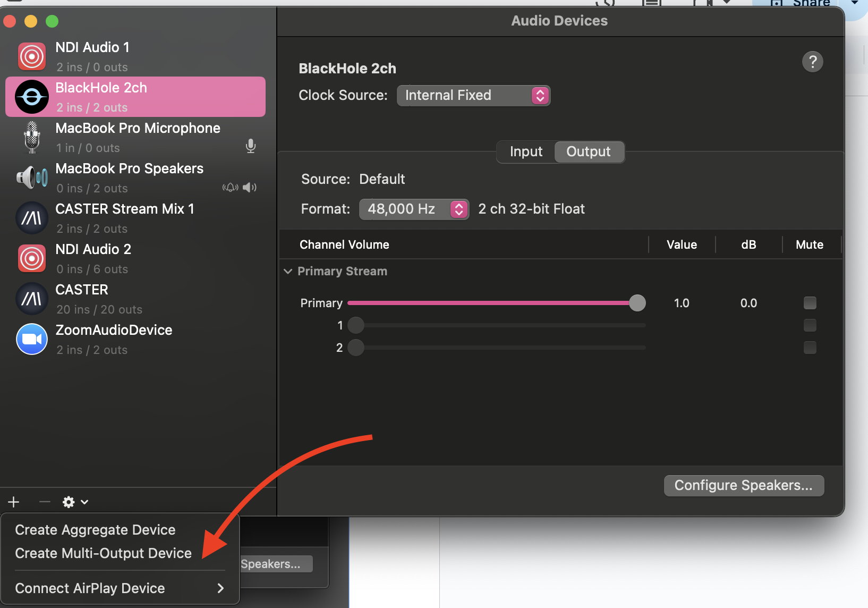Select Create Multi-Output Device
The width and height of the screenshot is (868, 608).
point(103,553)
